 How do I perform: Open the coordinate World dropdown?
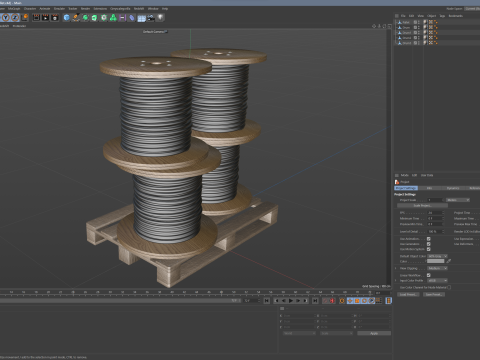click(299, 333)
